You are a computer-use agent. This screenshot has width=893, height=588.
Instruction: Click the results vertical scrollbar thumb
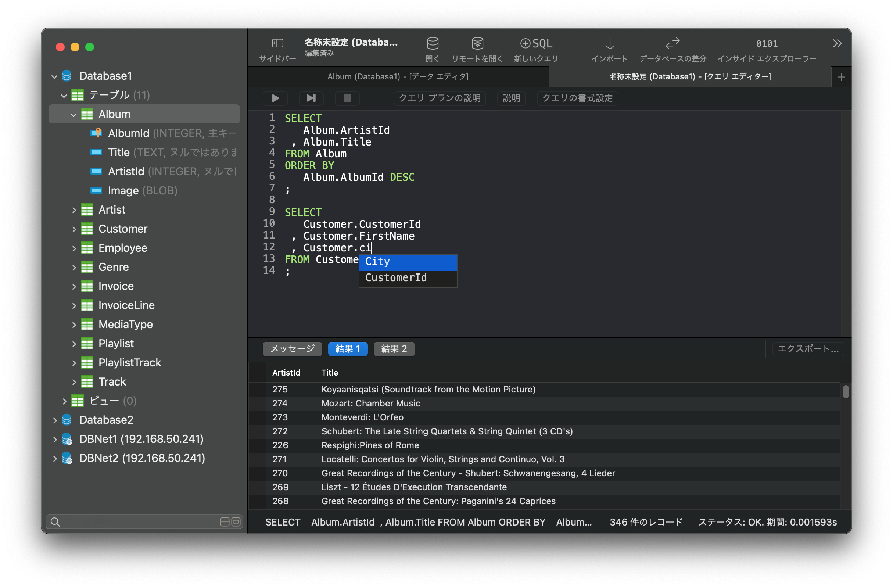click(845, 391)
